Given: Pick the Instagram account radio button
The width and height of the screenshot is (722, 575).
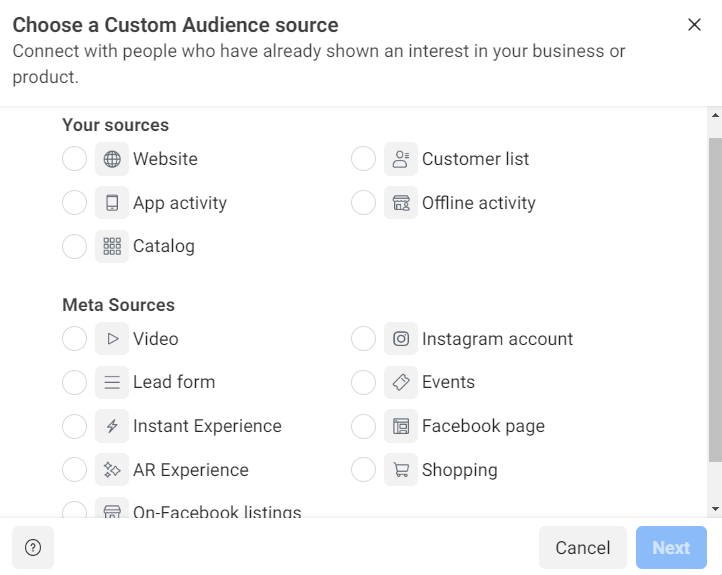Looking at the screenshot, I should click(364, 339).
